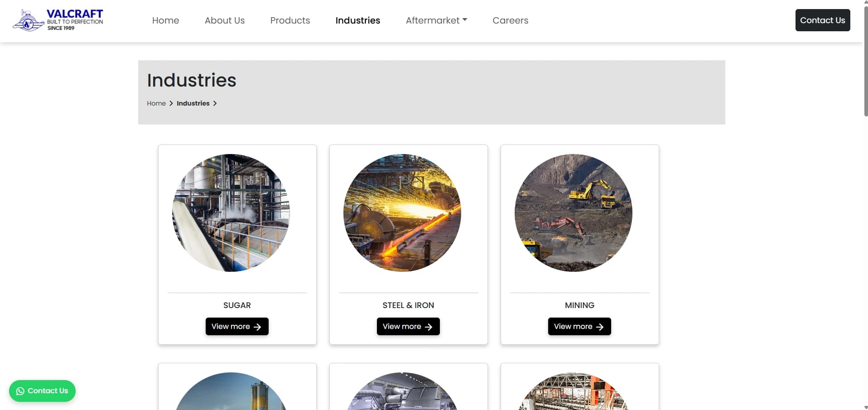The image size is (868, 410).
Task: Expand the Aftermarket dropdown menu
Action: tap(436, 20)
